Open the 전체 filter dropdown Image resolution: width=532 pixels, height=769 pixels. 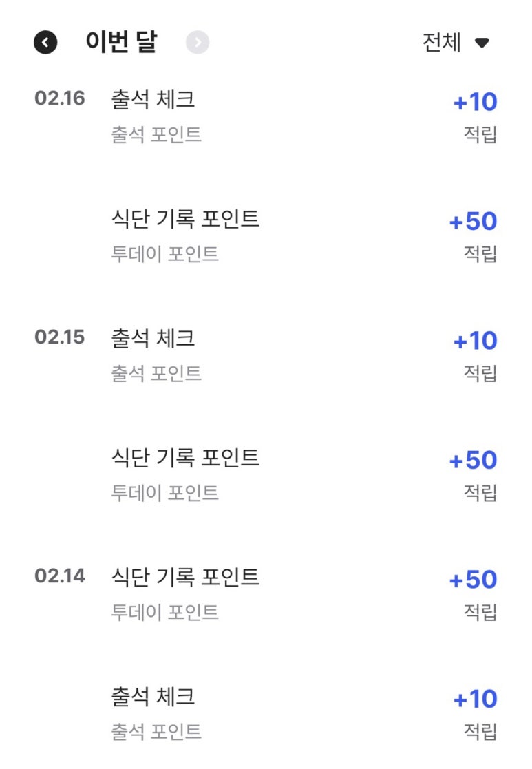(x=456, y=42)
